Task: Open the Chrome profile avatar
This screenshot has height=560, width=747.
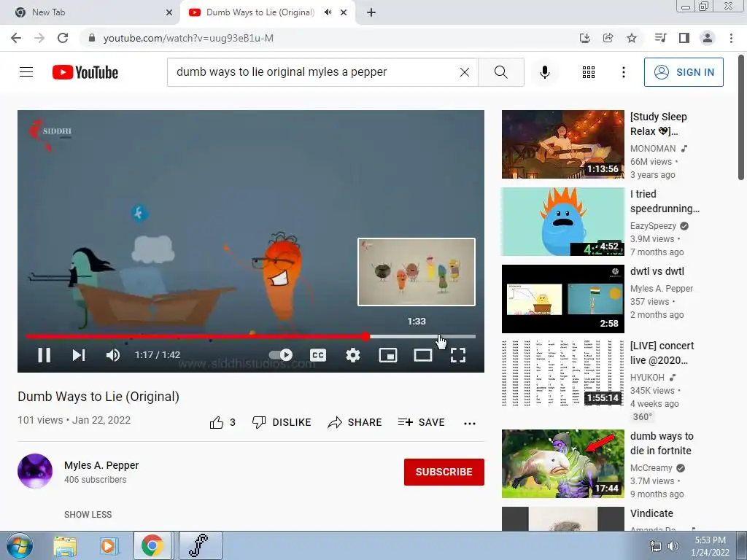Action: (708, 38)
